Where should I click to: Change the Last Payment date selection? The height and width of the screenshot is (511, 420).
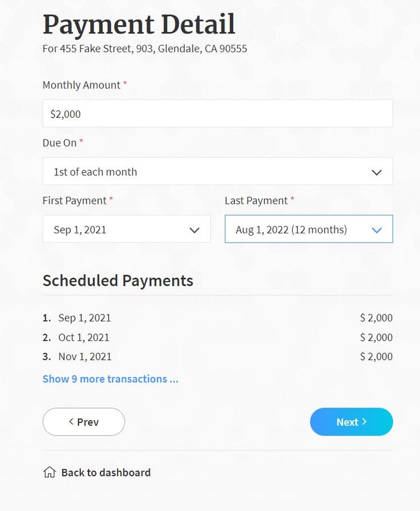coord(309,229)
